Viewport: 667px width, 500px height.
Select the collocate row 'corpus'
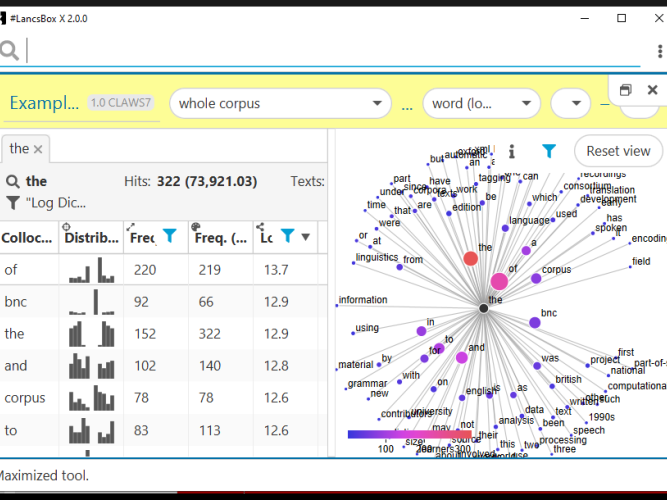tap(163, 398)
